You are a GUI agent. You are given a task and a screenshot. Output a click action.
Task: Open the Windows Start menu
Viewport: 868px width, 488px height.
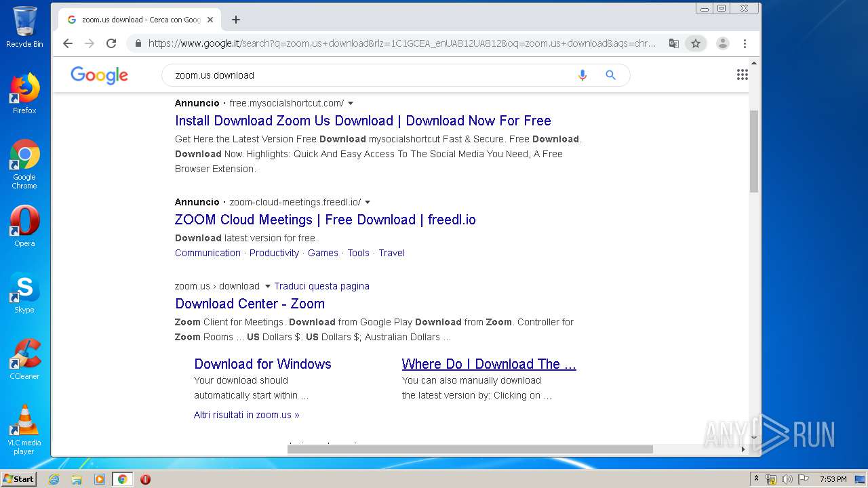click(x=18, y=479)
